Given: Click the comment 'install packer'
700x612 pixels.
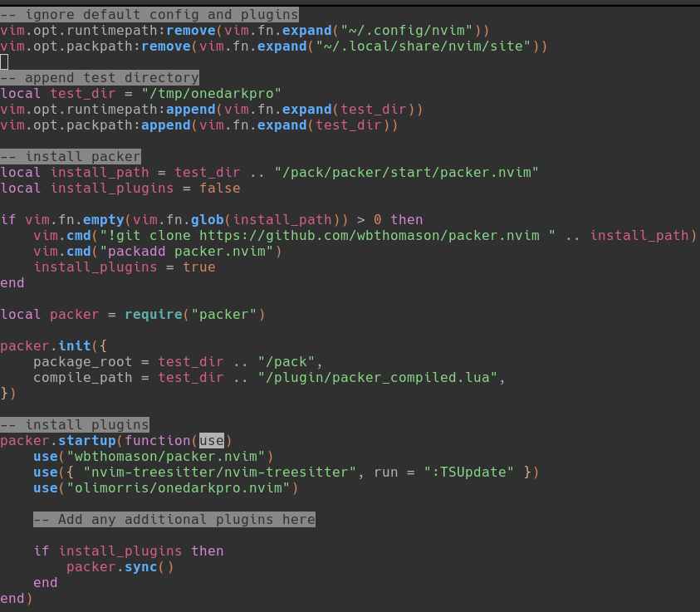Looking at the screenshot, I should [x=71, y=157].
